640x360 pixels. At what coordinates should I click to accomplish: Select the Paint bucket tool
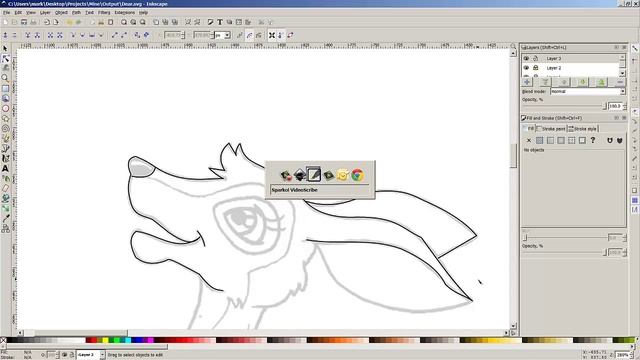coord(5,198)
